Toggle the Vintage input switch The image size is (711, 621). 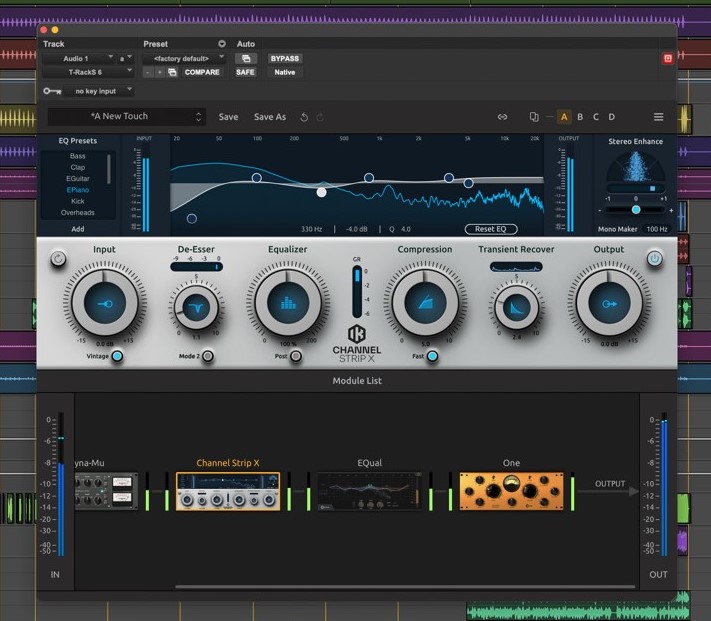[117, 356]
